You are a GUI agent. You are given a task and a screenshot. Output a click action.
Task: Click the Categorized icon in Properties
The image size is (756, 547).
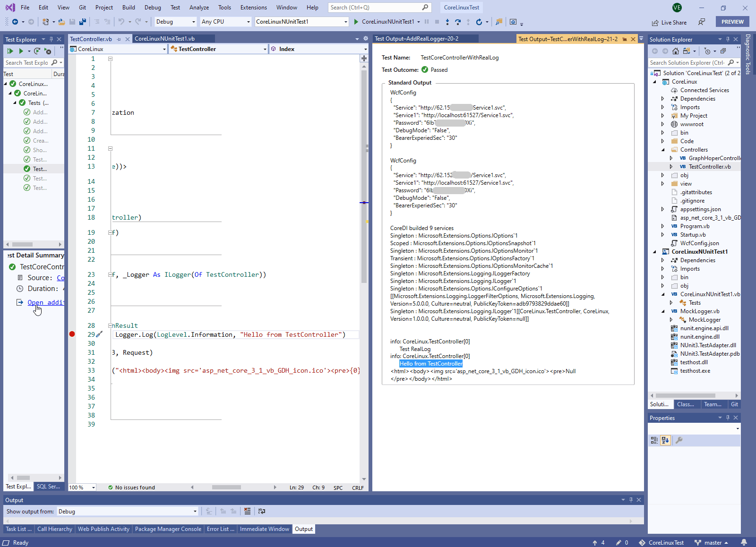click(654, 440)
